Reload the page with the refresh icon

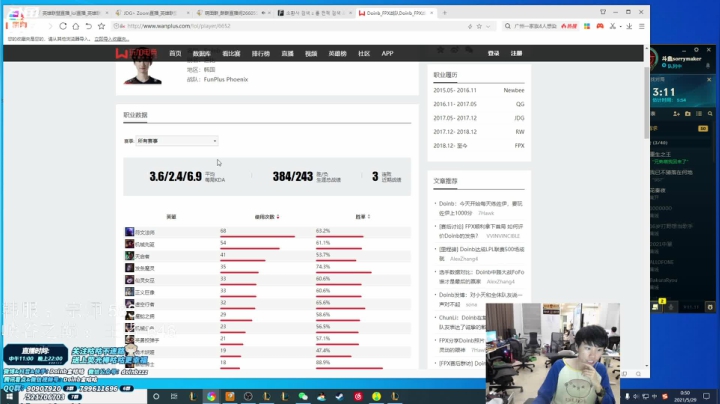(63, 26)
